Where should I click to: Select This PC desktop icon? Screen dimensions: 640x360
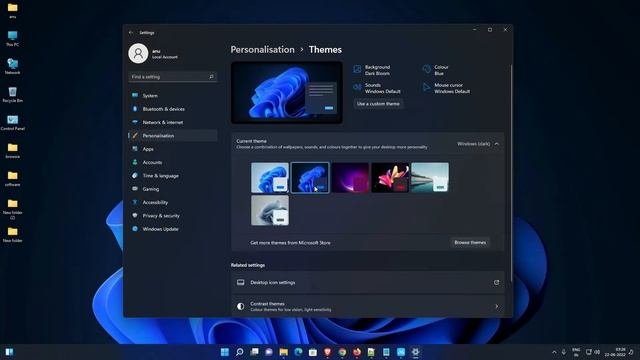point(13,39)
